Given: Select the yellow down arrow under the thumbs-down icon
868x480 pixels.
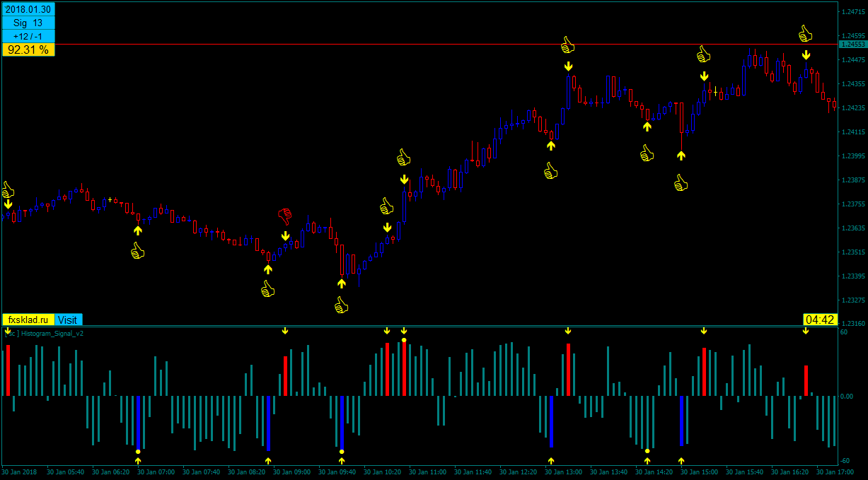Looking at the screenshot, I should (285, 236).
